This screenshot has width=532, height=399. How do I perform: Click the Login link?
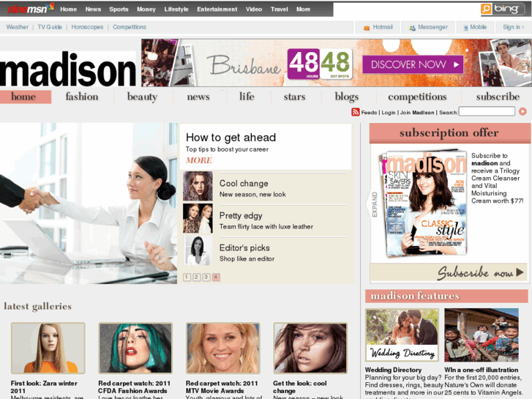pos(389,113)
